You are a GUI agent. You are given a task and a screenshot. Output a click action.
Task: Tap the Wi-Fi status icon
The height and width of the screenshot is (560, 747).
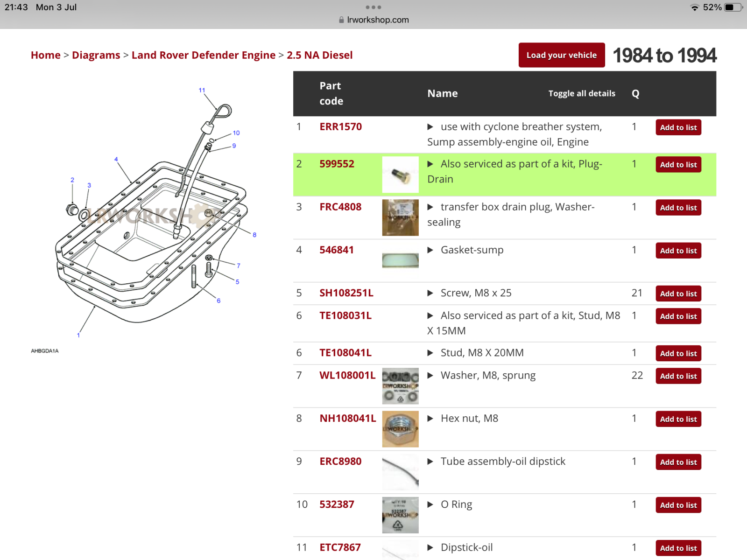point(695,7)
